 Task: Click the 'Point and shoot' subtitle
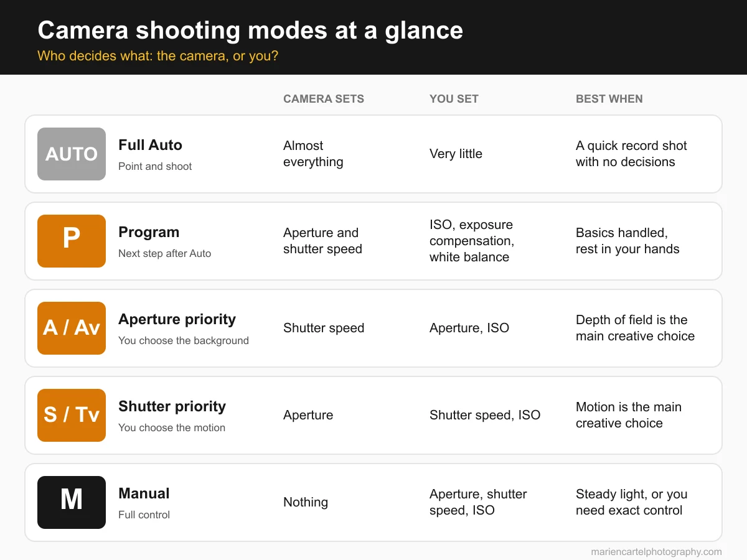[x=155, y=166]
